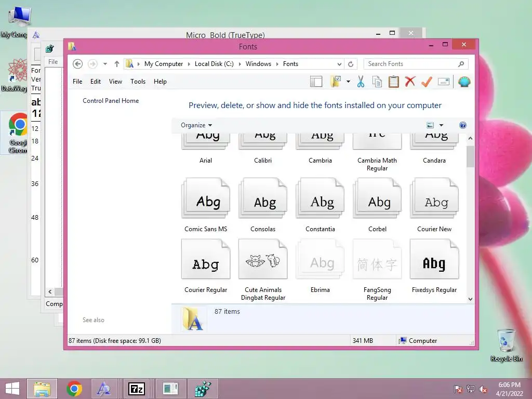Open the File menu in Fonts window
Screen dimensions: 532x399
pos(77,82)
